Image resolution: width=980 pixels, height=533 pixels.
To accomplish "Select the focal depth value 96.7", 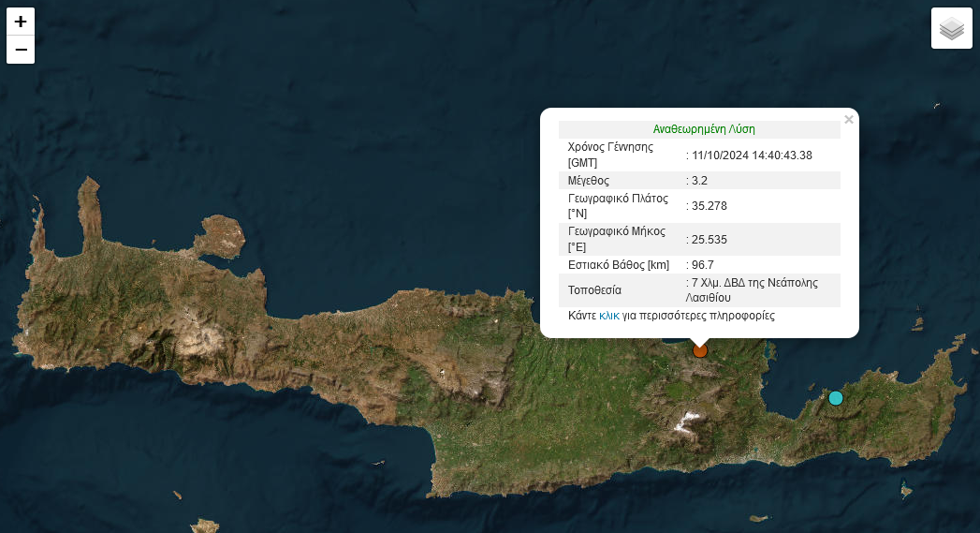I will pos(702,265).
